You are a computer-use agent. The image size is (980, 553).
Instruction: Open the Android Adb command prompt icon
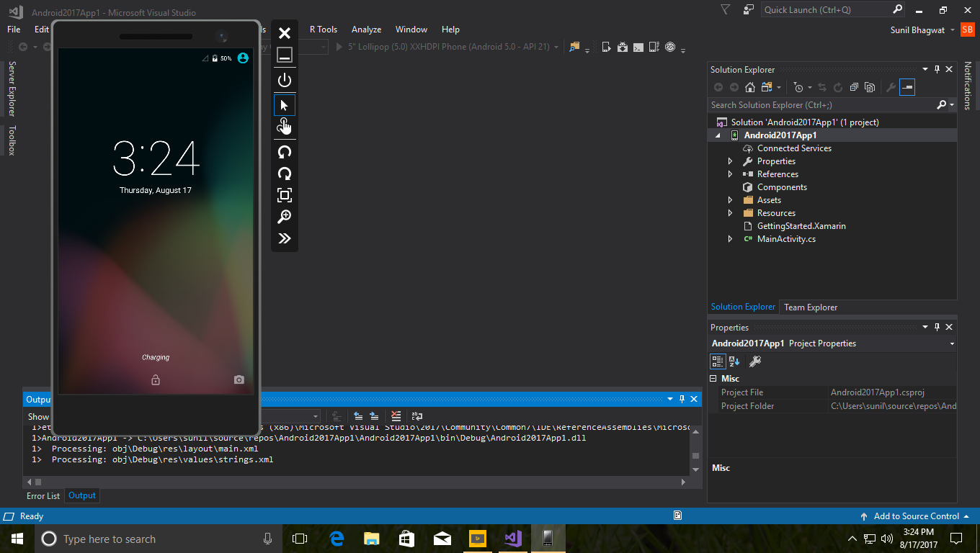coord(638,47)
